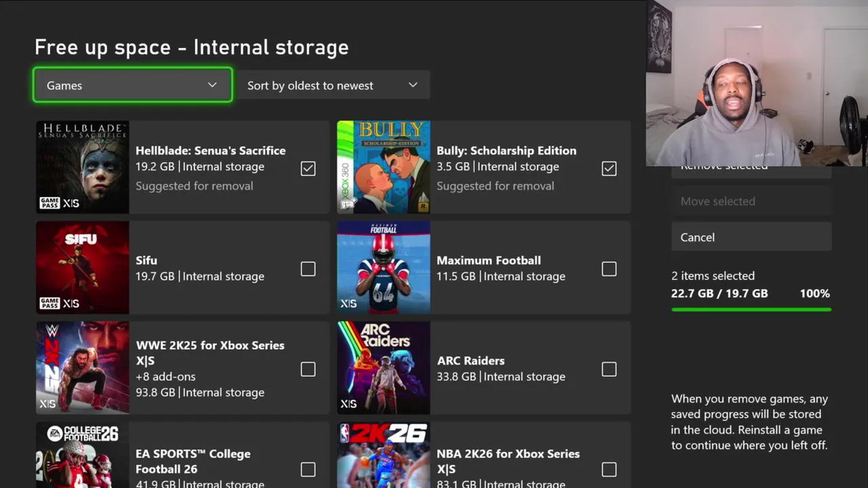The image size is (868, 488).
Task: Click the NBA 2K26 cover art
Action: tap(383, 455)
